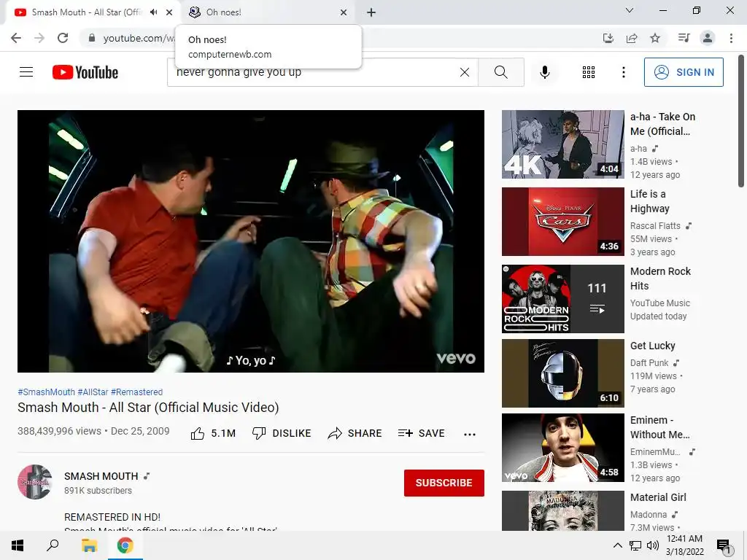Open Eminem Without Me thumbnail
This screenshot has height=560, width=747.
point(562,447)
